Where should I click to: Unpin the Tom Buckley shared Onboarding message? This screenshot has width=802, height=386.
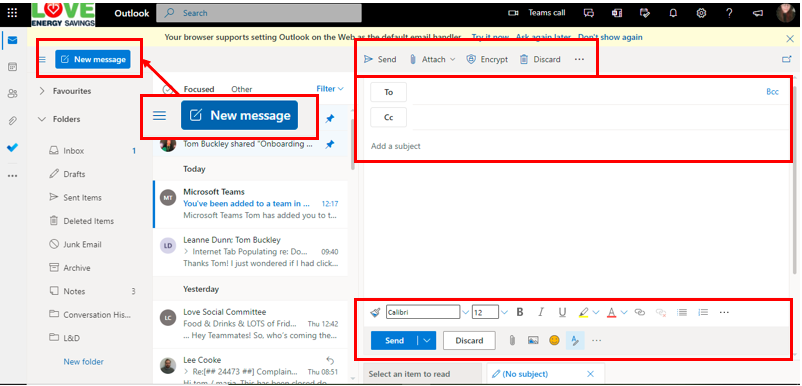click(330, 145)
